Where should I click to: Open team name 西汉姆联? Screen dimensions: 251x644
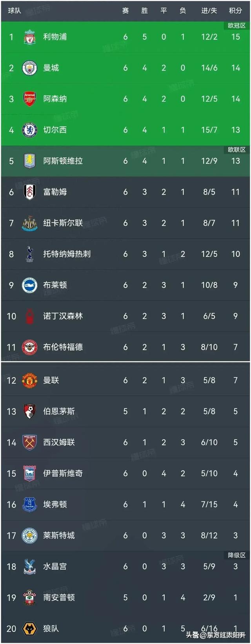click(x=59, y=443)
